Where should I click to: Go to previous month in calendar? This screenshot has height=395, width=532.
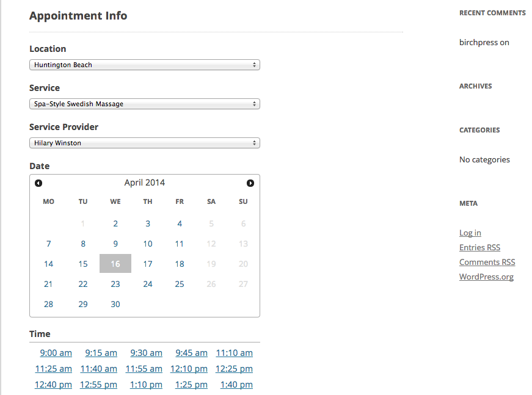pyautogui.click(x=38, y=183)
